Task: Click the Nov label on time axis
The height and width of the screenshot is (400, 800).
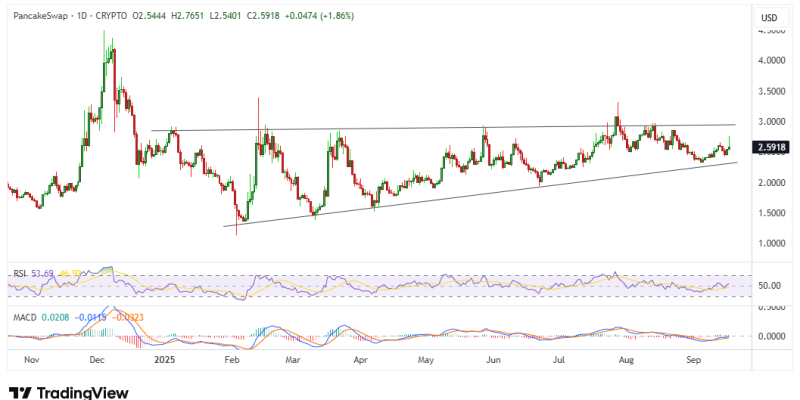Action: pyautogui.click(x=32, y=360)
